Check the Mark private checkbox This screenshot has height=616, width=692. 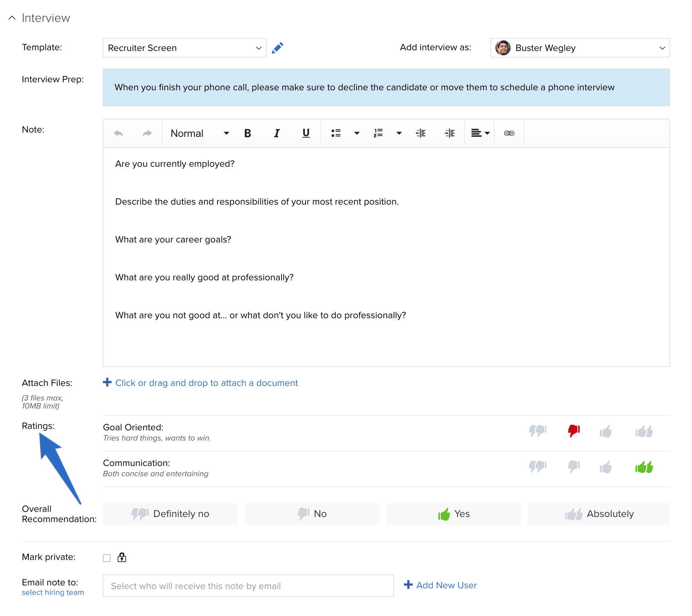(x=107, y=558)
